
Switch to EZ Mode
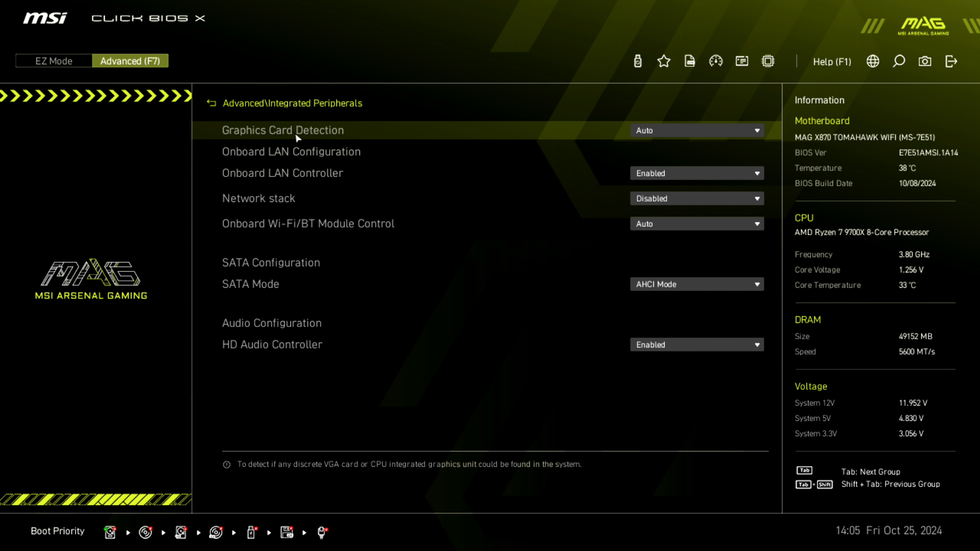[x=54, y=61]
